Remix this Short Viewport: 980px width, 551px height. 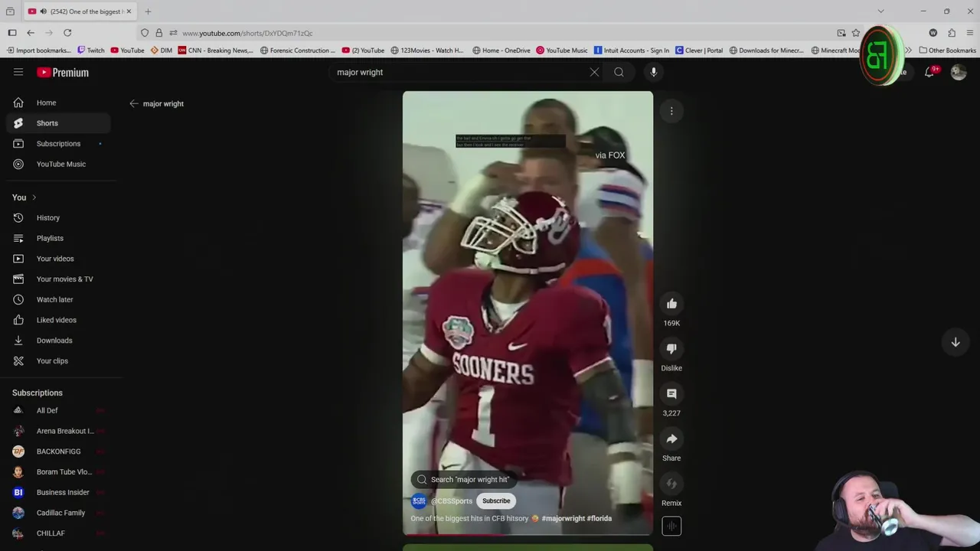[x=671, y=484]
